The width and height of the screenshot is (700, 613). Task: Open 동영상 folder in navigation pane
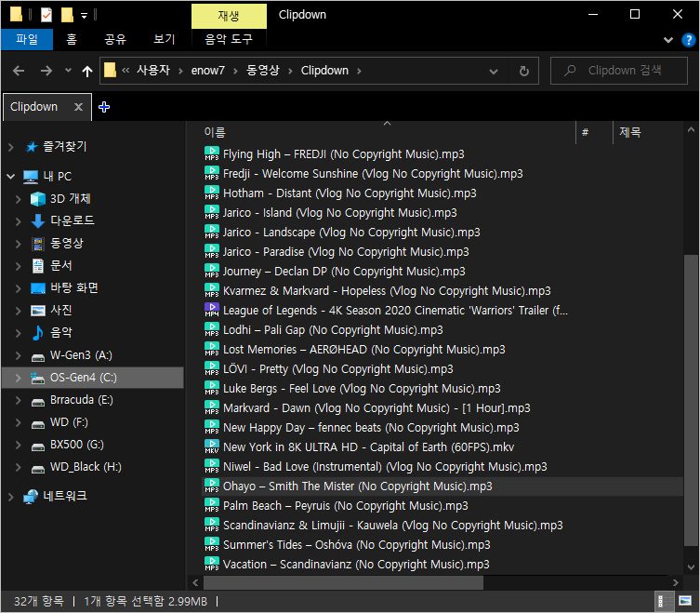(67, 244)
